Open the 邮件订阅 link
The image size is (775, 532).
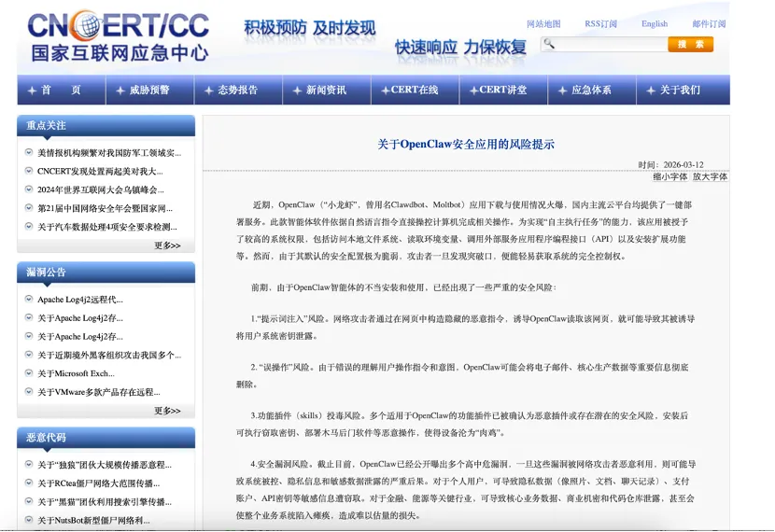point(709,23)
